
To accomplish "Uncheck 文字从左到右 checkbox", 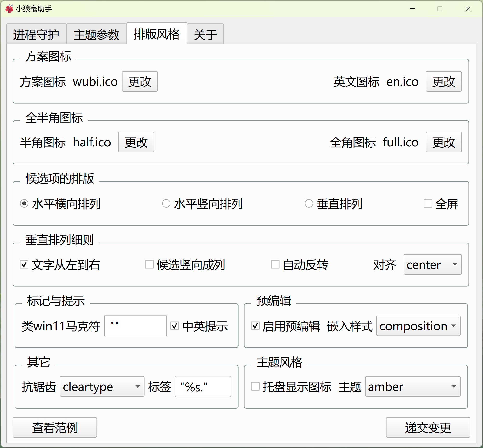I will pyautogui.click(x=24, y=264).
